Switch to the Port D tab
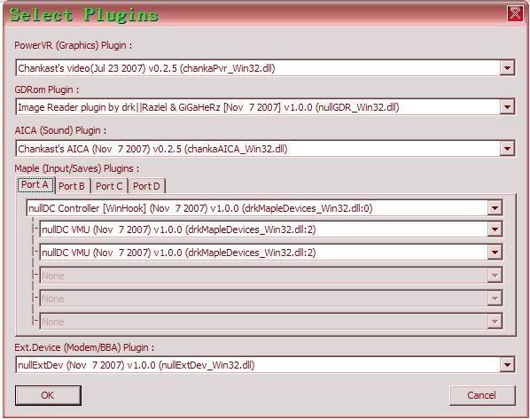Image resolution: width=530 pixels, height=420 pixels. 146,186
